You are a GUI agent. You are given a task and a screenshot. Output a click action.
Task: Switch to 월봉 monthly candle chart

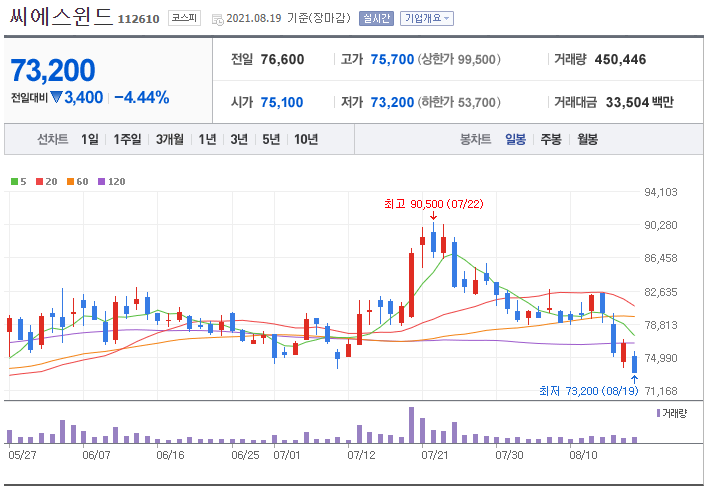coord(587,139)
